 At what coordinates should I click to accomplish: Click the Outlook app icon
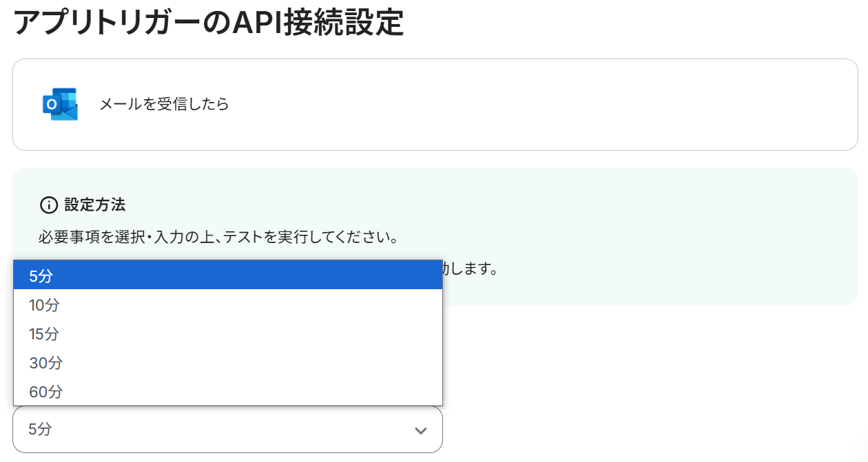point(60,104)
